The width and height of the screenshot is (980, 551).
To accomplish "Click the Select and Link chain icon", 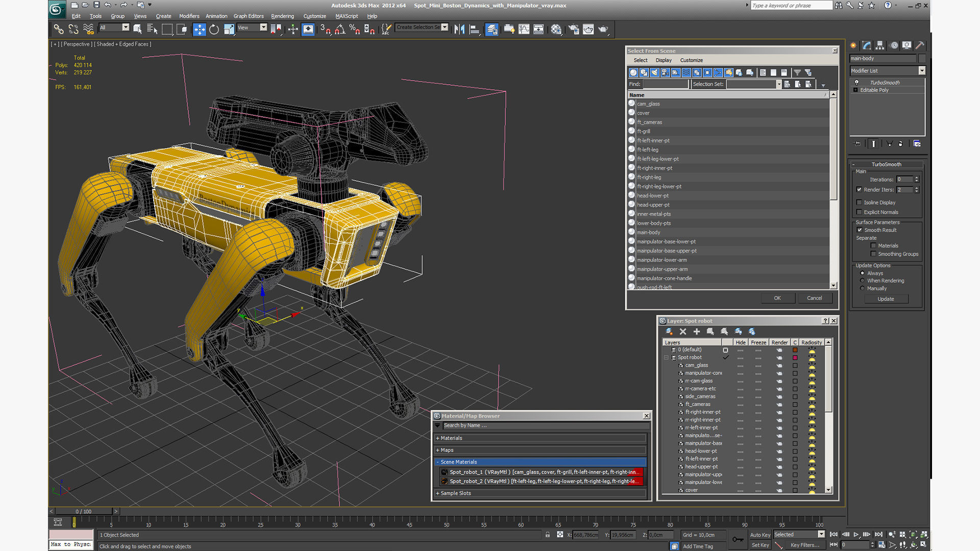I will (59, 30).
